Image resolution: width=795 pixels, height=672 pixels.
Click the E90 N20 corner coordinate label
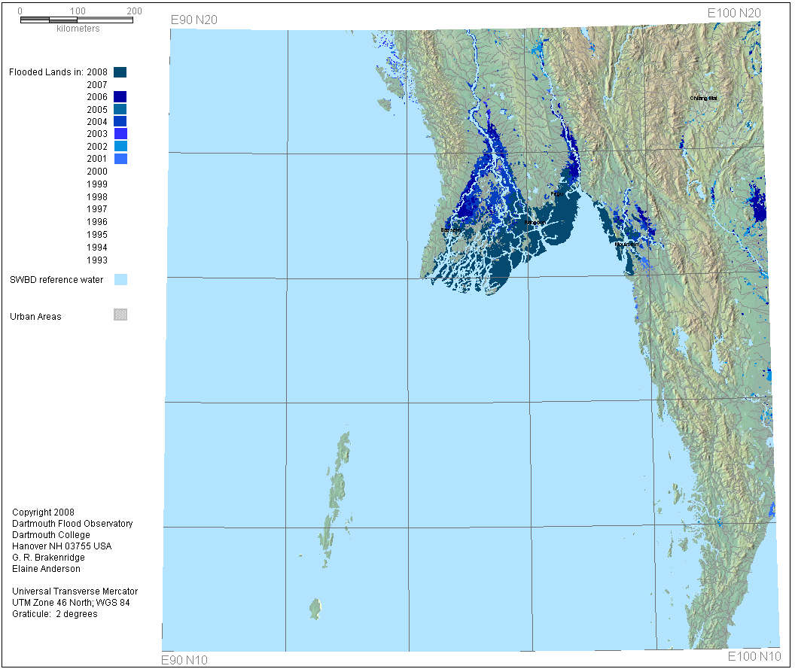[x=193, y=20]
